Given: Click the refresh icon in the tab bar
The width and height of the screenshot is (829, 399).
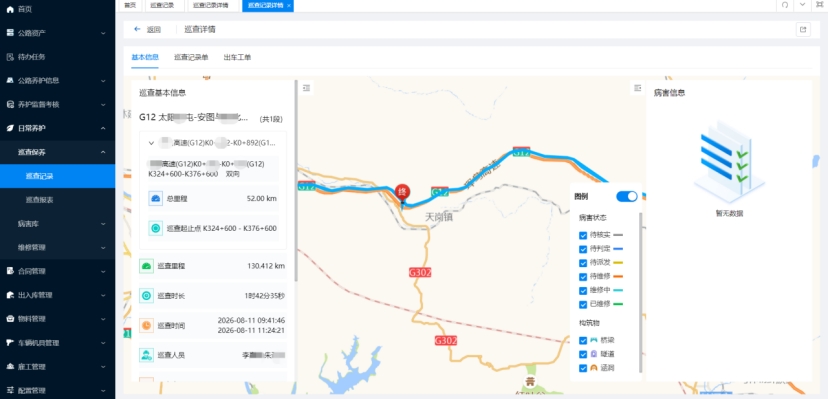Looking at the screenshot, I should [785, 5].
